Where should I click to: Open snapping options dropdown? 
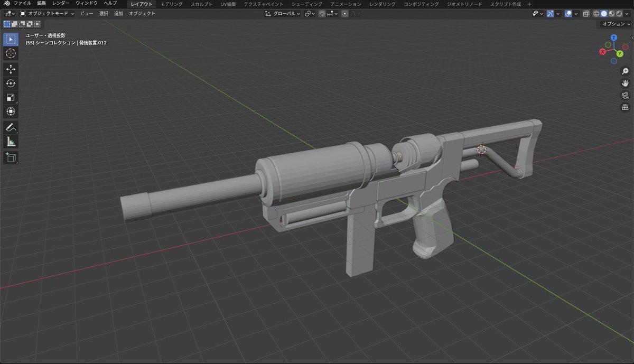click(x=332, y=14)
